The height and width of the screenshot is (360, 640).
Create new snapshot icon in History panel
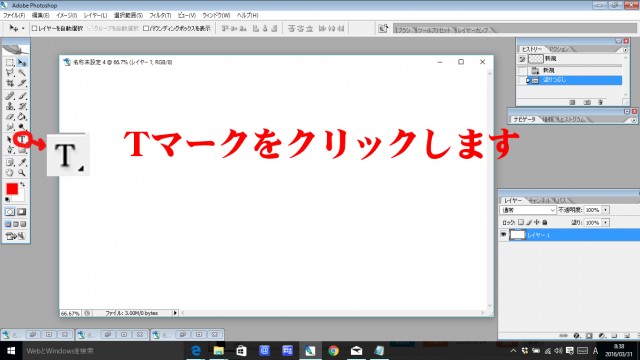click(x=587, y=102)
